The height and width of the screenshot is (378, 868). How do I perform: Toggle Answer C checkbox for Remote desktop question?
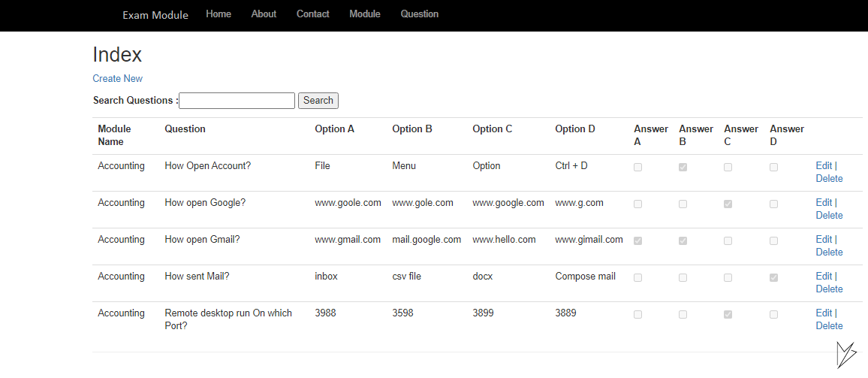tap(728, 314)
